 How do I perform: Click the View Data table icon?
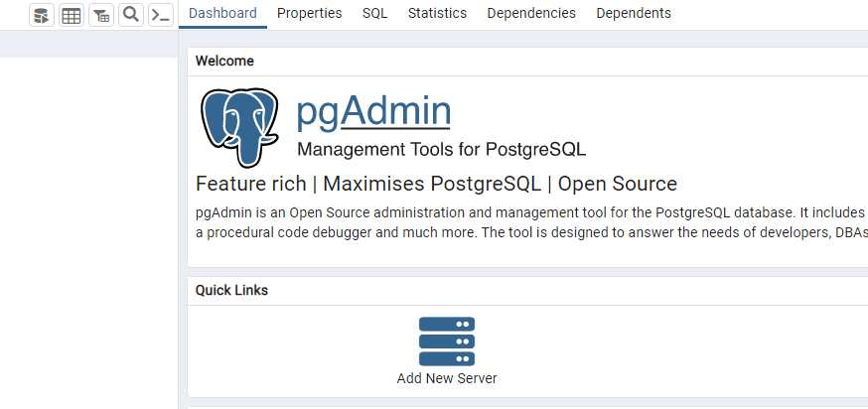[x=72, y=15]
